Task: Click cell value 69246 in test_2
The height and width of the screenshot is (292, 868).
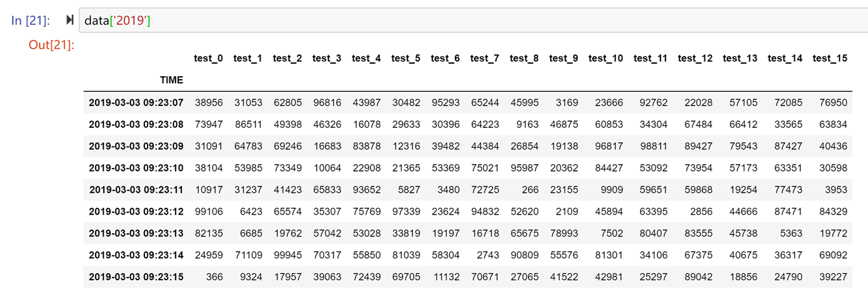Action: pyautogui.click(x=287, y=146)
